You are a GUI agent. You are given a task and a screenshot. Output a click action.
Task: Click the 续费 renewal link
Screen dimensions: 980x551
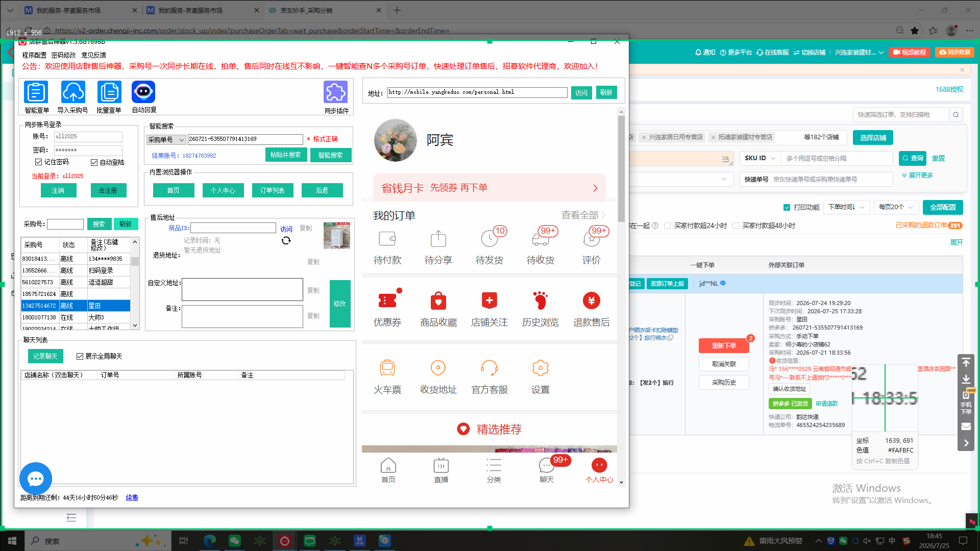coord(132,497)
